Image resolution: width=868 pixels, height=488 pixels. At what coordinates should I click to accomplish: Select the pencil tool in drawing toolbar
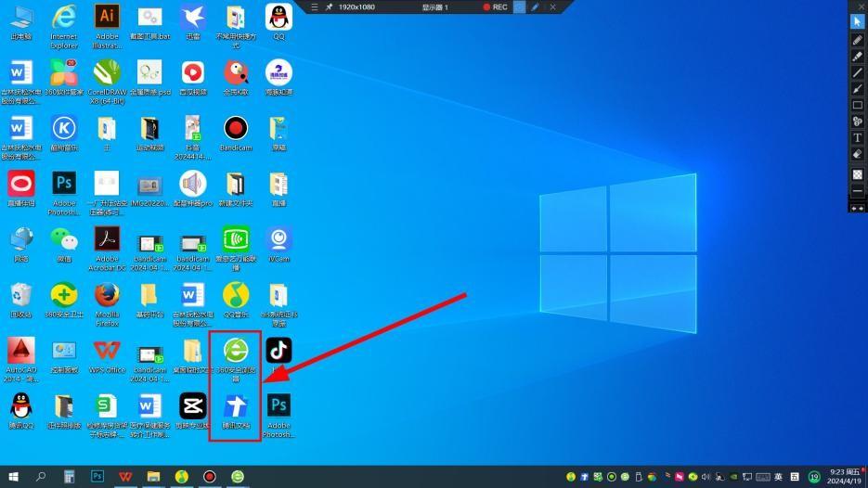click(x=857, y=40)
